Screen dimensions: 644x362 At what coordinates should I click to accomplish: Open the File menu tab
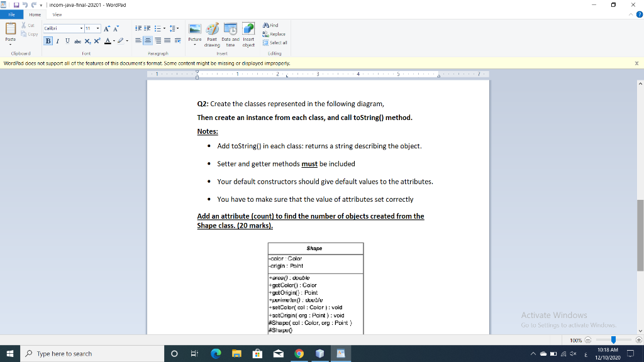pyautogui.click(x=11, y=14)
